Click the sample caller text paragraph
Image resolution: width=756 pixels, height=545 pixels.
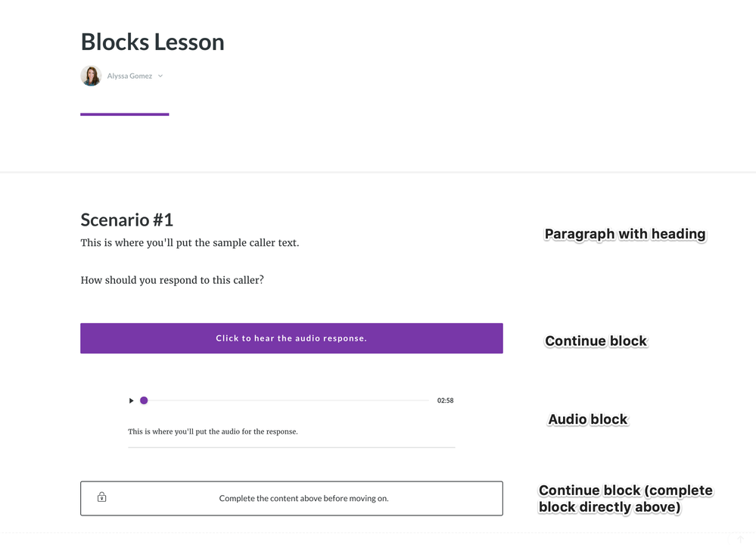tap(189, 243)
